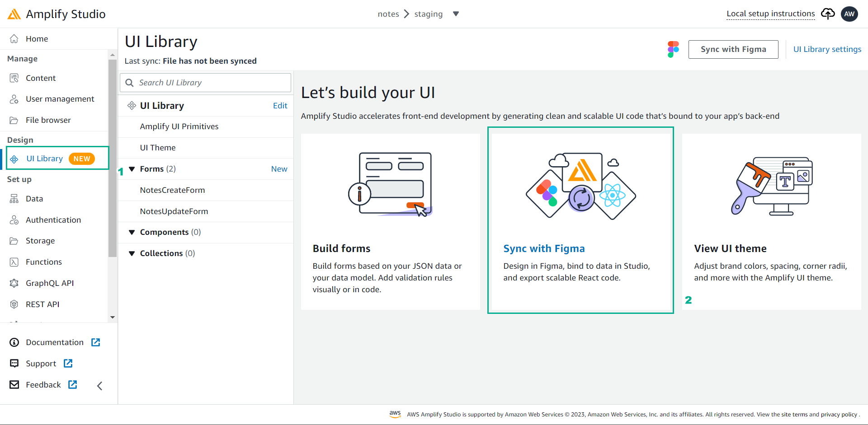Focus the Search UI Library field
Screen dimensions: 868x425
(x=205, y=83)
